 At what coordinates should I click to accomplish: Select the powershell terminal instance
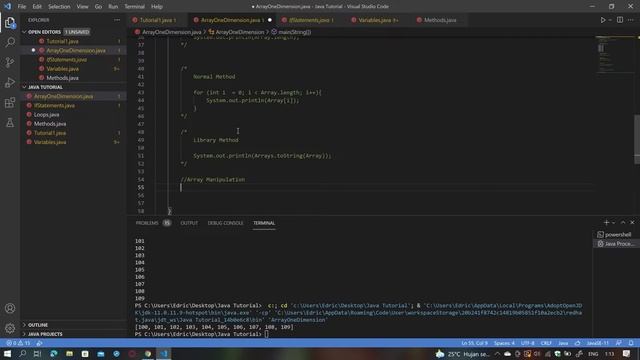[x=616, y=234]
